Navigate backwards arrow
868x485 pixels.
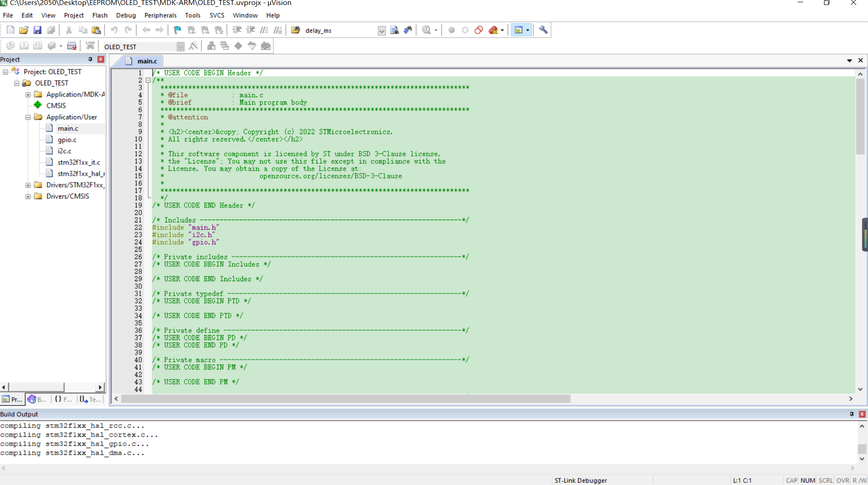point(146,30)
